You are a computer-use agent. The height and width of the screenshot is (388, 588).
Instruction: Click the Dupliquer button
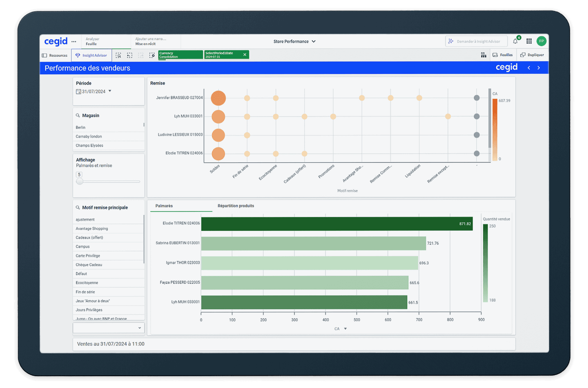tap(532, 55)
